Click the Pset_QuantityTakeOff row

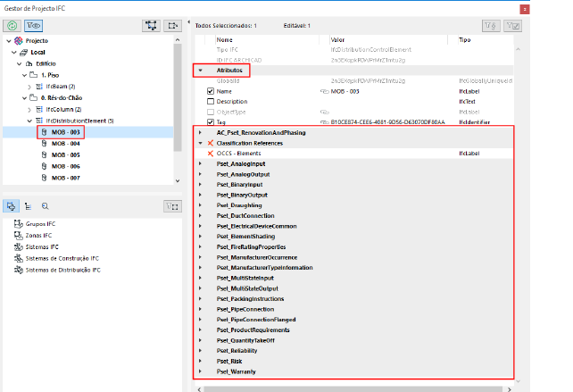point(353,340)
